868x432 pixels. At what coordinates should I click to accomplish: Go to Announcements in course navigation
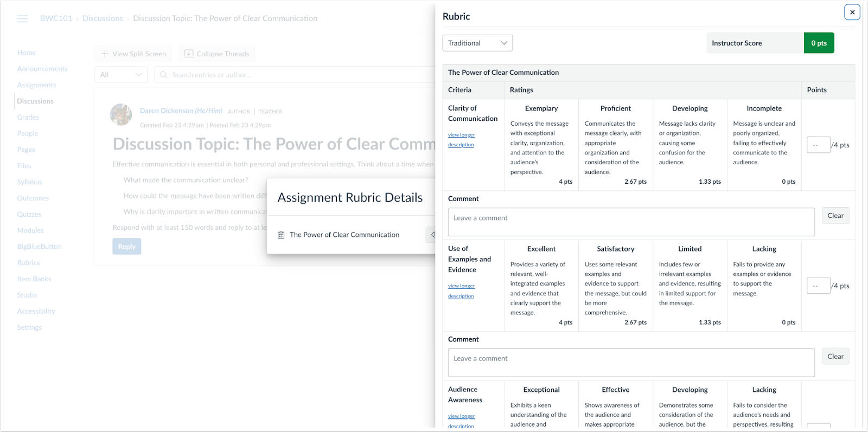tap(42, 69)
